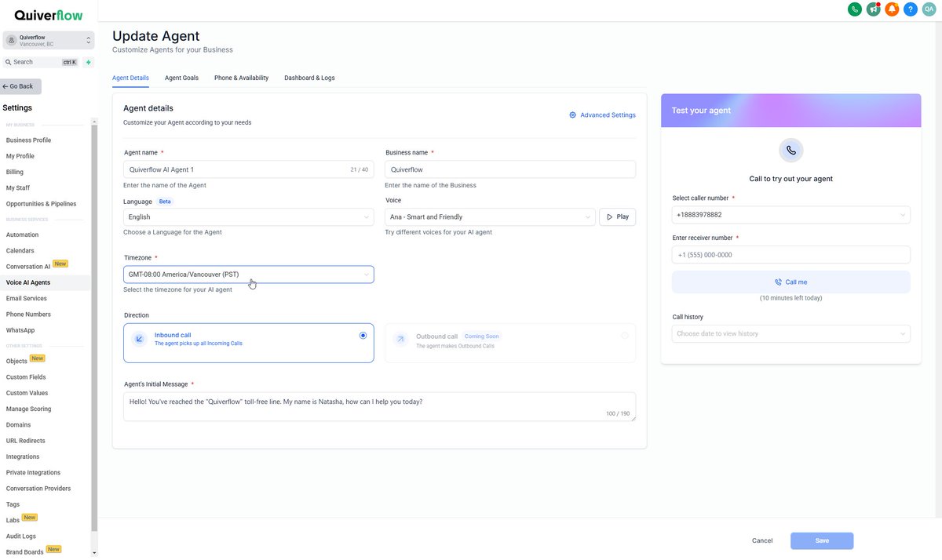Click the blue help question mark icon
The width and height of the screenshot is (942, 560).
coord(910,9)
